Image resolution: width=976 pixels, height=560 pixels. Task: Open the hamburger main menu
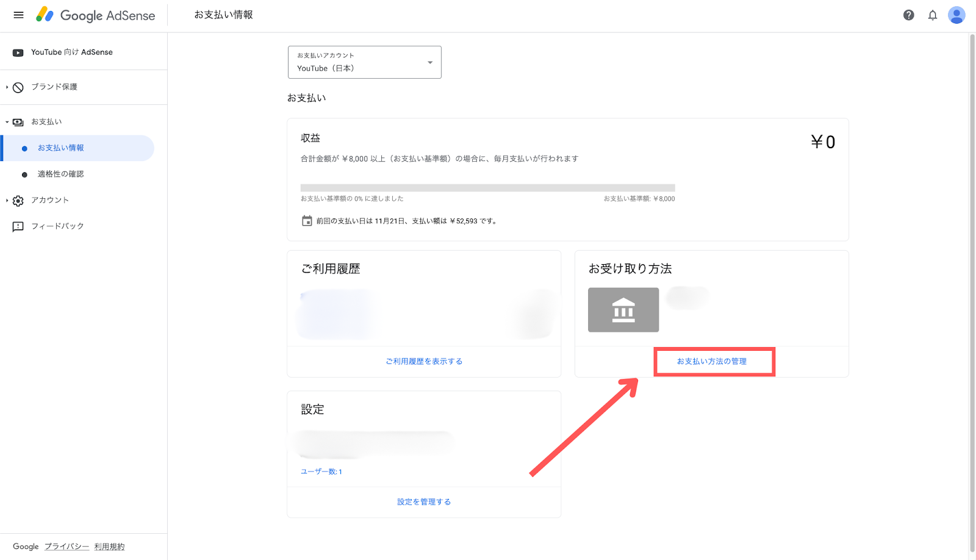(x=19, y=15)
